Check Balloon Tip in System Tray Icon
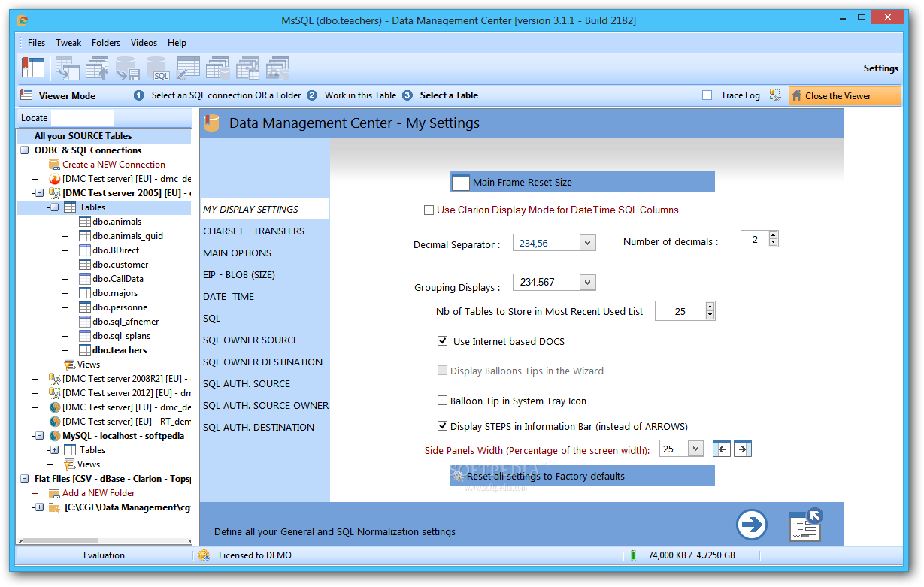Image resolution: width=924 pixels, height=587 pixels. coord(443,401)
